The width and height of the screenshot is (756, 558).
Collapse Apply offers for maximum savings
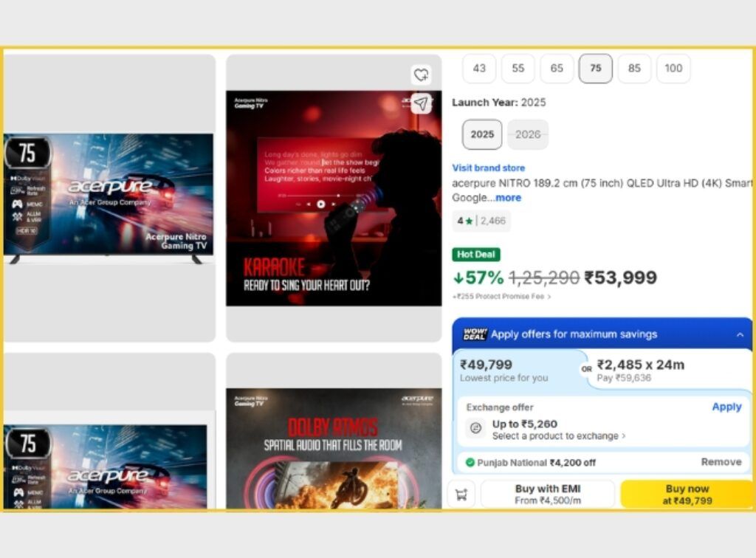[x=740, y=334]
